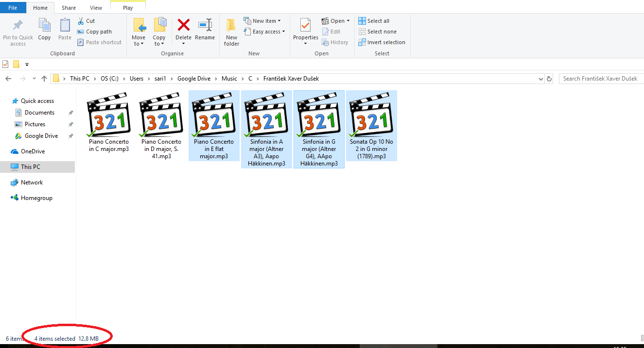644x348 pixels.
Task: Select all items in the folder
Action: (374, 20)
